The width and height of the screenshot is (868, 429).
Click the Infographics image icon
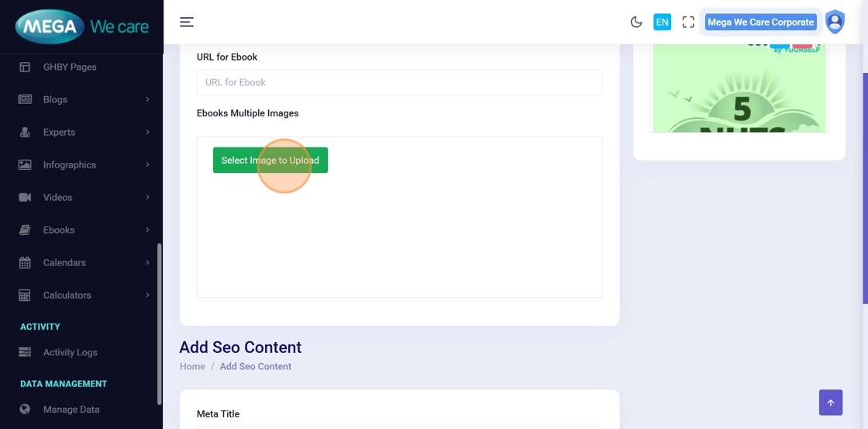[25, 164]
